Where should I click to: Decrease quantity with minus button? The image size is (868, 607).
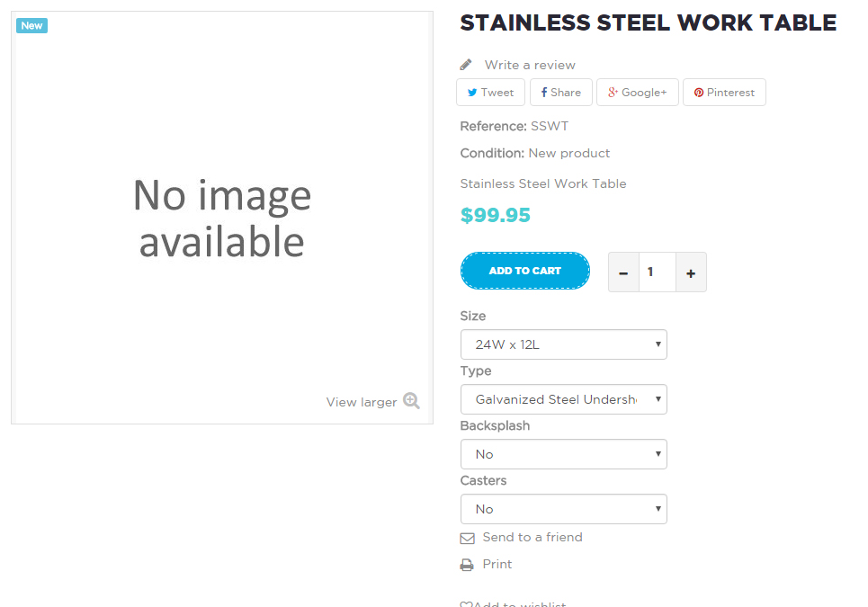point(623,272)
